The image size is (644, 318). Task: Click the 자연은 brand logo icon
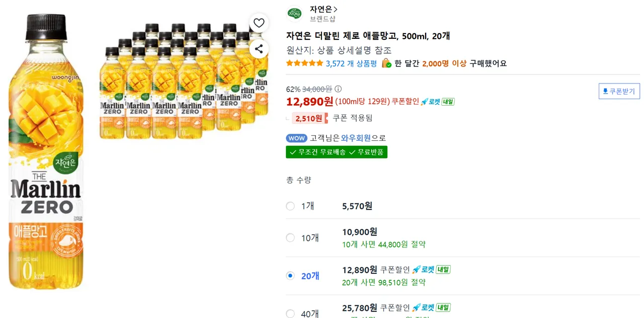294,14
